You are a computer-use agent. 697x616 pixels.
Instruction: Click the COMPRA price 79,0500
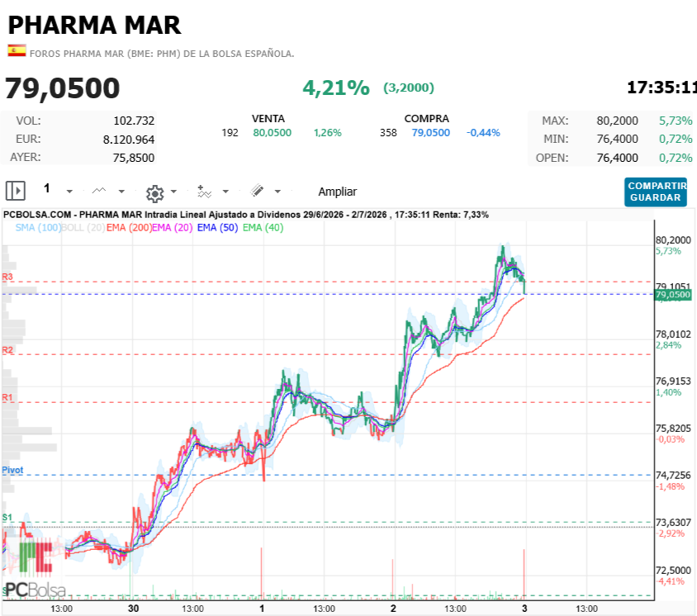pos(431,132)
